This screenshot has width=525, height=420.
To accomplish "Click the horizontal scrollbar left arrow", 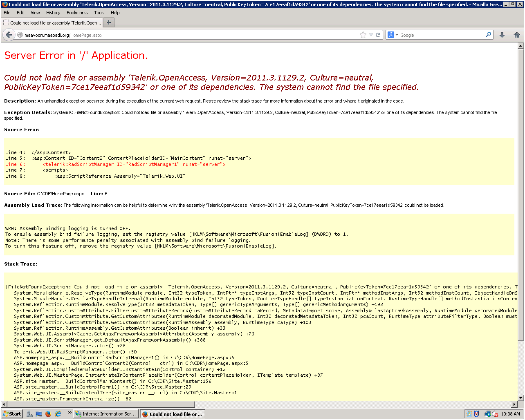I will pos(4,404).
